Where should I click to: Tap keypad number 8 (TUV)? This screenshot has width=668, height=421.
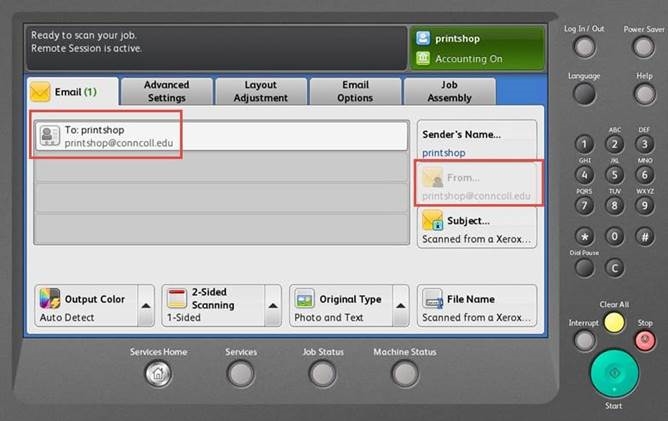(614, 206)
